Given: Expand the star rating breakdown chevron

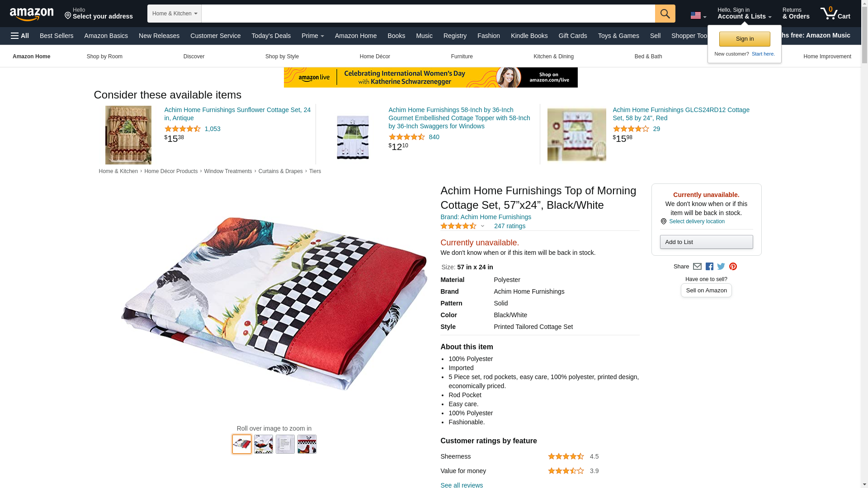Looking at the screenshot, I should click(x=482, y=226).
